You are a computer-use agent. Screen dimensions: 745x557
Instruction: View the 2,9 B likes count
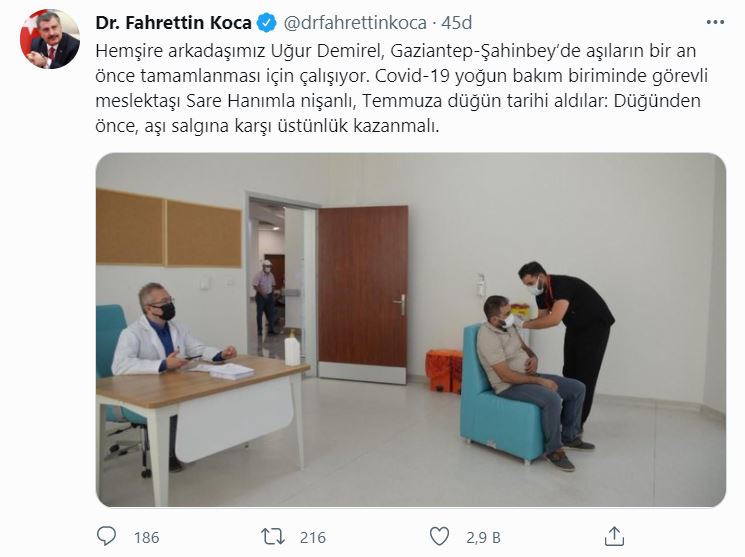point(483,538)
